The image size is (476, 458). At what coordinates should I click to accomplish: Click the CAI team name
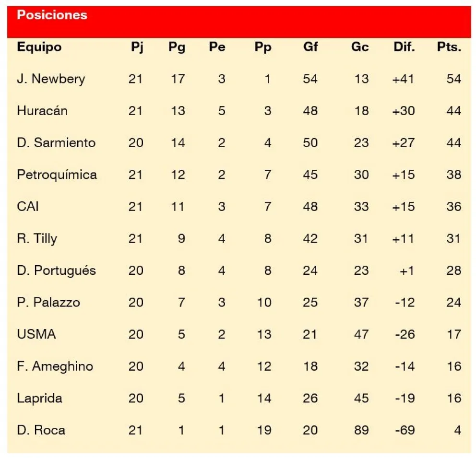[28, 207]
